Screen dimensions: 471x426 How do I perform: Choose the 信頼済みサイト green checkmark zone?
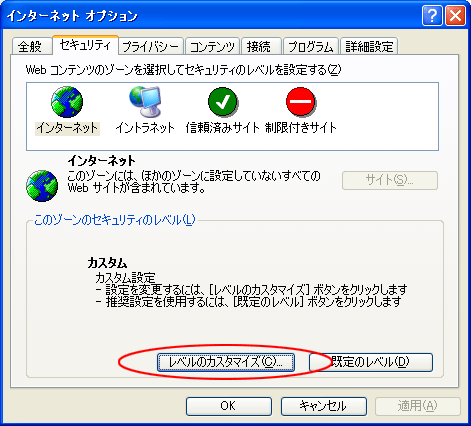(x=222, y=102)
